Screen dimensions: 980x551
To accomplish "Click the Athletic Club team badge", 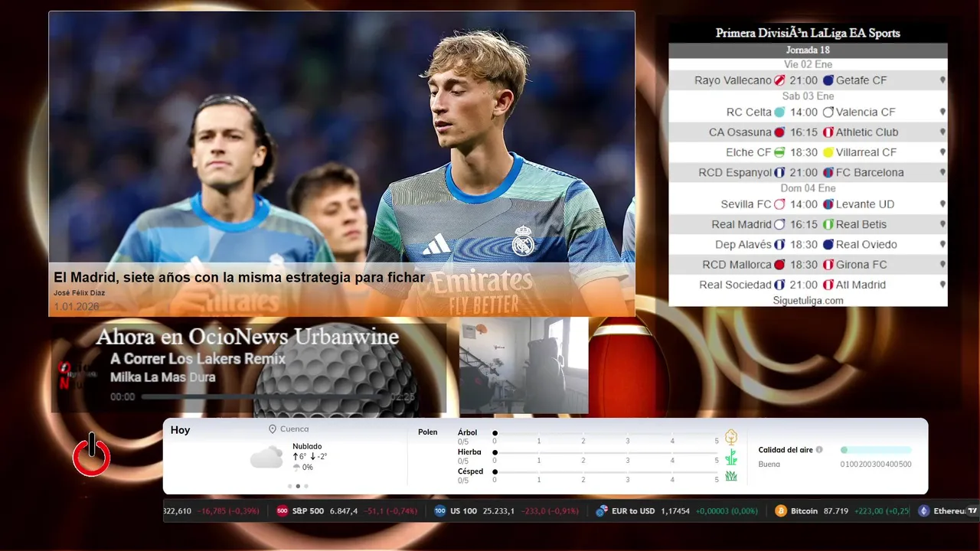I will click(x=828, y=132).
